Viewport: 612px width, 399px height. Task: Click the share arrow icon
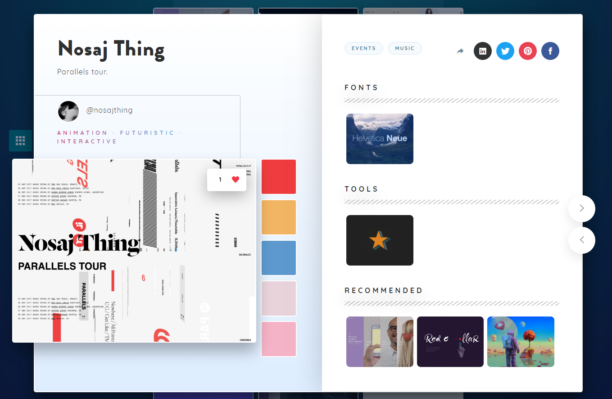[x=460, y=51]
